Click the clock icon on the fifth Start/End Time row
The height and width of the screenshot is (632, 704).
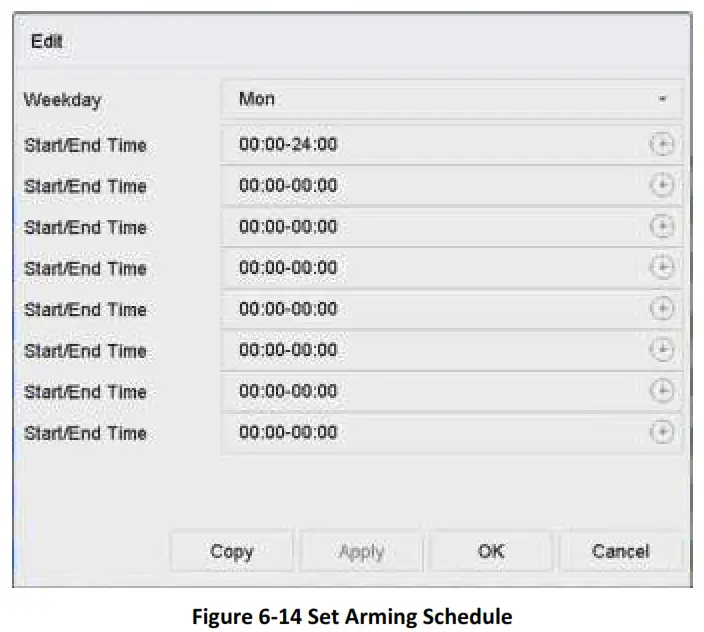(661, 309)
